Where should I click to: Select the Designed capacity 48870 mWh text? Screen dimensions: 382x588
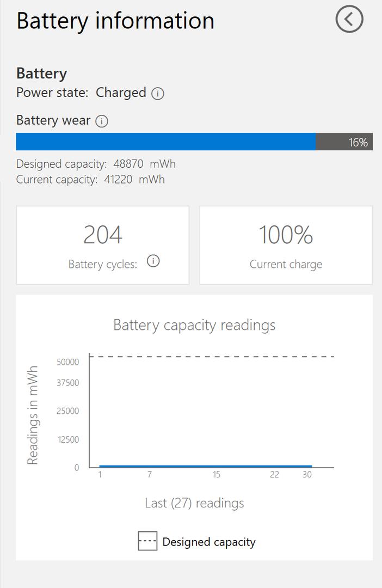96,163
